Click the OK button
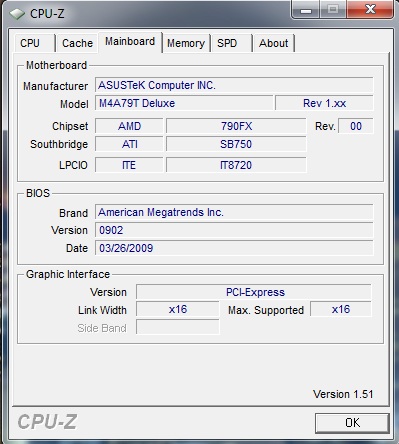The height and width of the screenshot is (444, 399). tap(352, 423)
